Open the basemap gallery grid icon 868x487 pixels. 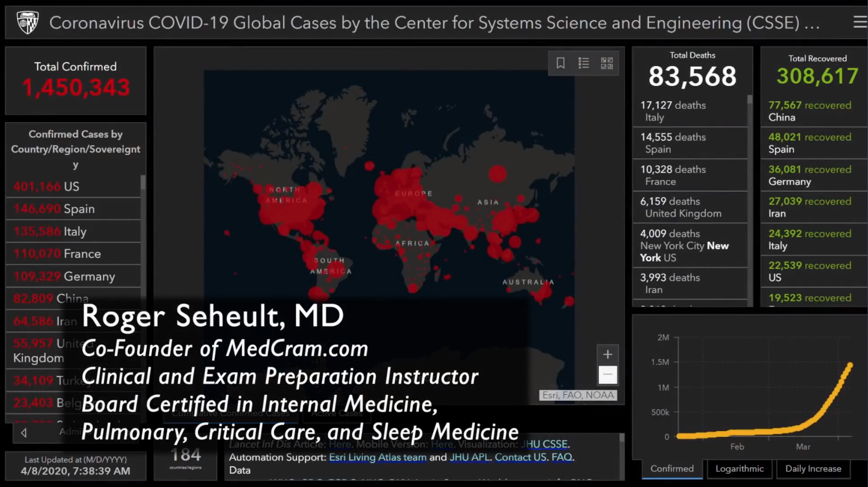(x=607, y=63)
